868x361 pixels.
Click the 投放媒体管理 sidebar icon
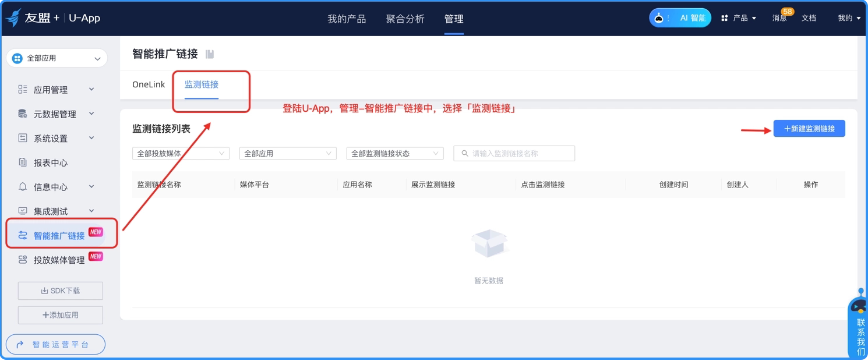[x=23, y=260]
